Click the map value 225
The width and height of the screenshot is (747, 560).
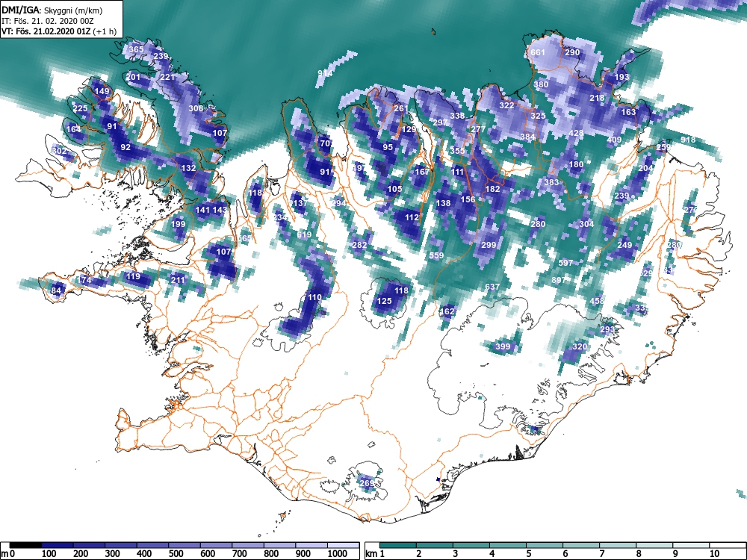coord(81,108)
